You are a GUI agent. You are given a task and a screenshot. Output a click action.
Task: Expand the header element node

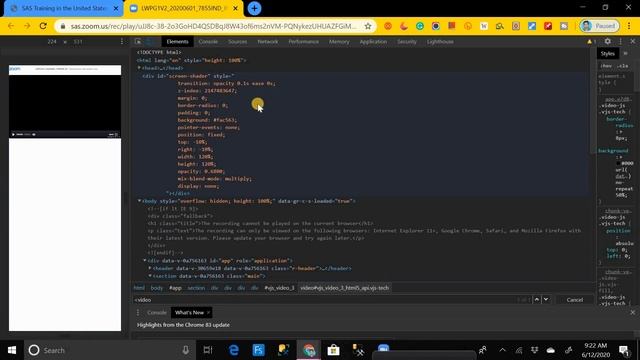coord(150,268)
